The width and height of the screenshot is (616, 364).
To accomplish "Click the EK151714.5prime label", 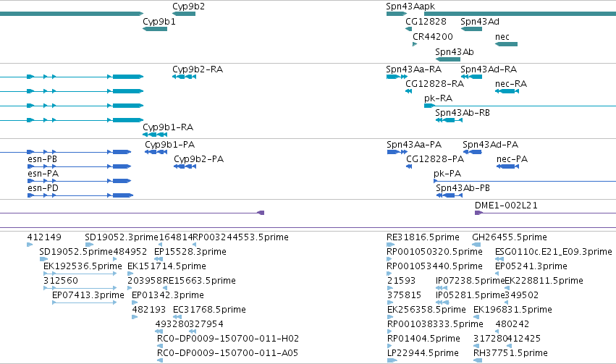I will tap(166, 266).
